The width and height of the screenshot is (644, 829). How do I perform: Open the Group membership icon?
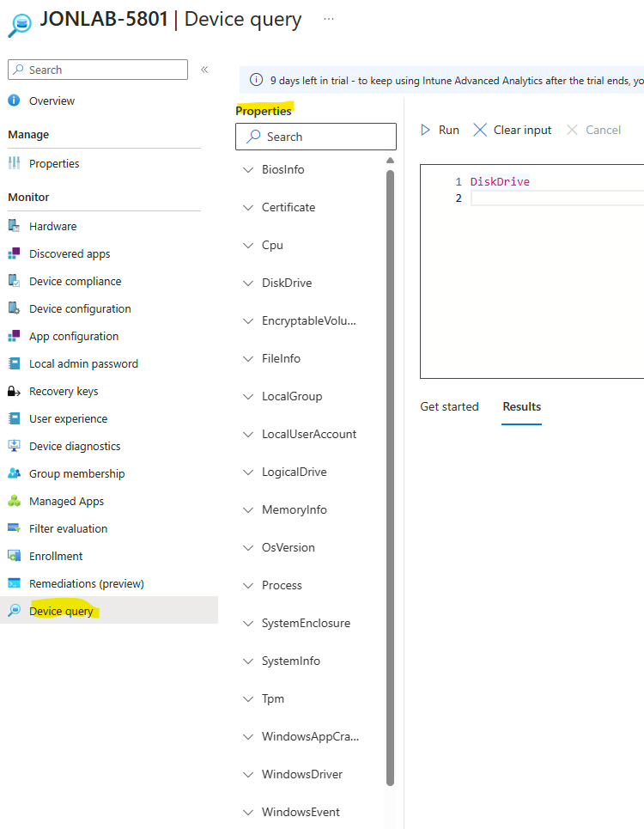point(14,473)
